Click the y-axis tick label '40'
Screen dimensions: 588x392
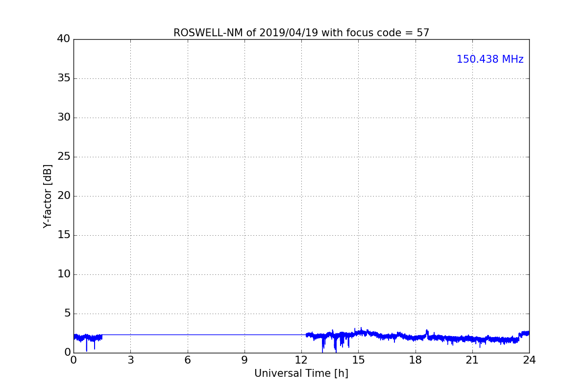(64, 39)
